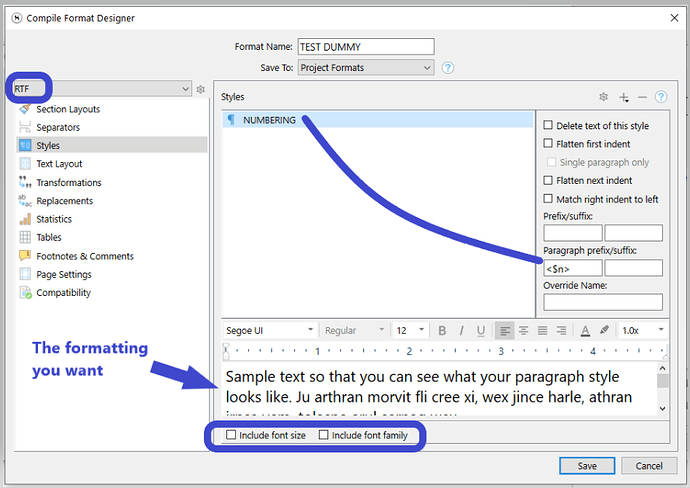Screen dimensions: 690x488
Task: Expand the Save To Project Formats dropdown
Action: 366,68
